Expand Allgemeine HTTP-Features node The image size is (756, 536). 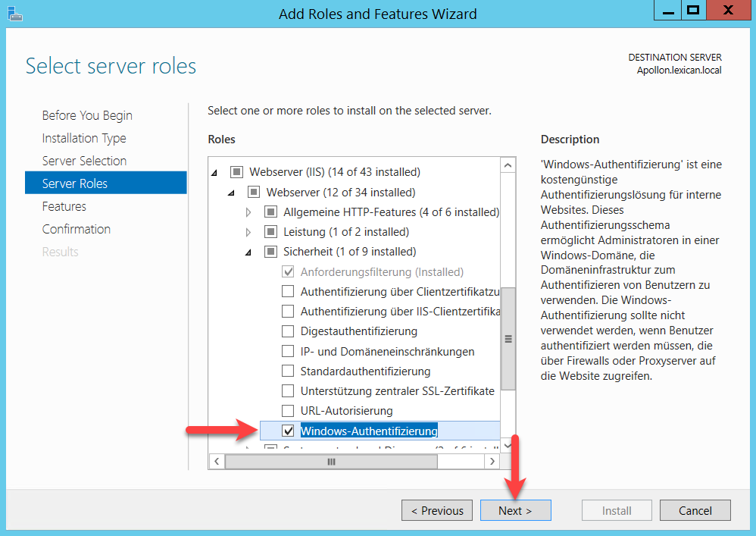pos(248,212)
